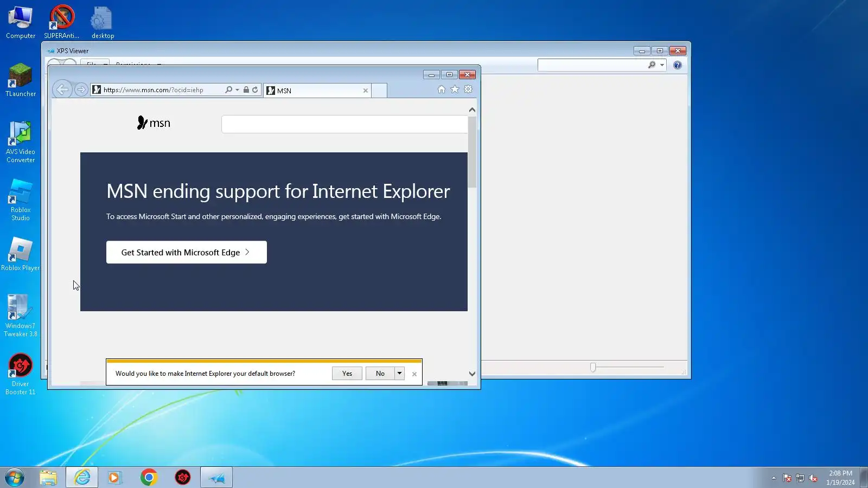Select the Driver Booster 11 desktop shortcut
This screenshot has height=488, width=868.
(x=21, y=374)
